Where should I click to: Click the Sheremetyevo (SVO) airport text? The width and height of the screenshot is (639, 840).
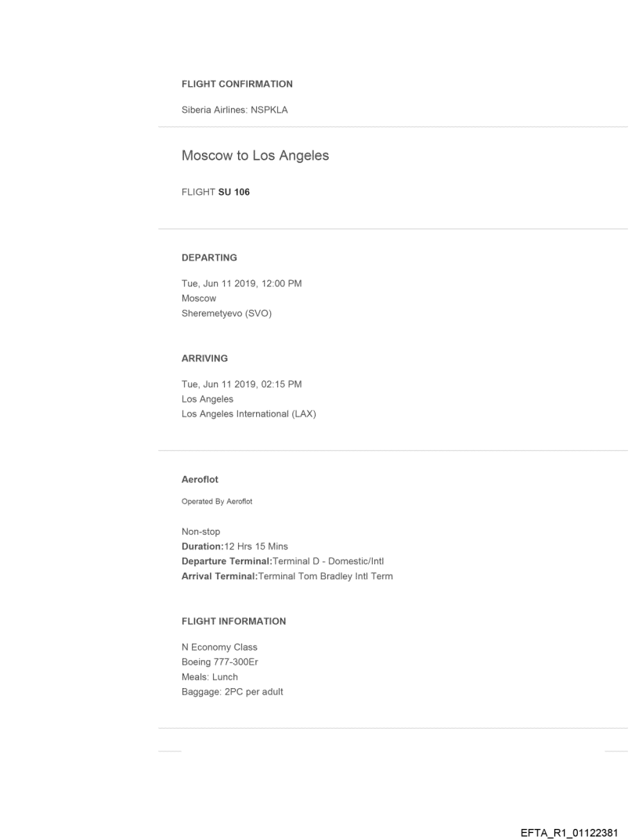tap(226, 313)
